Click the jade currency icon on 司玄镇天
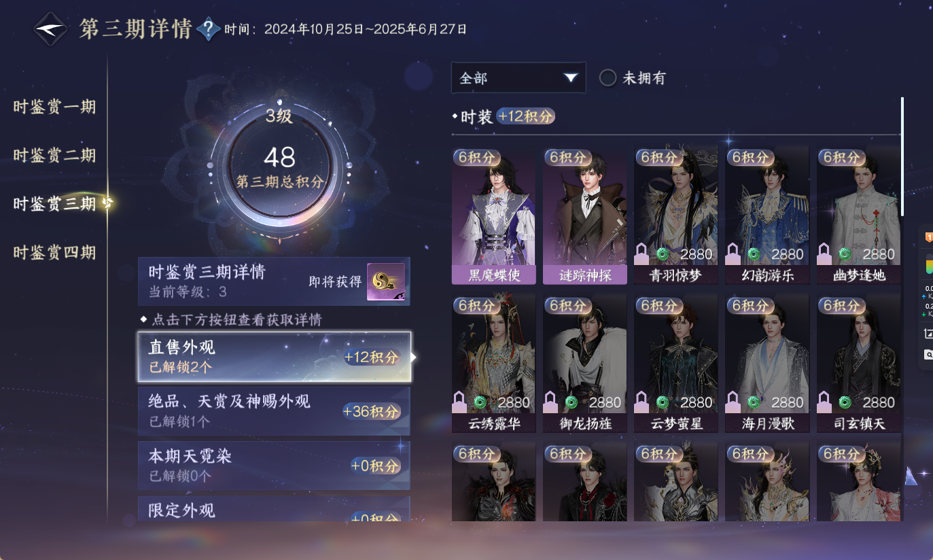 (x=845, y=402)
